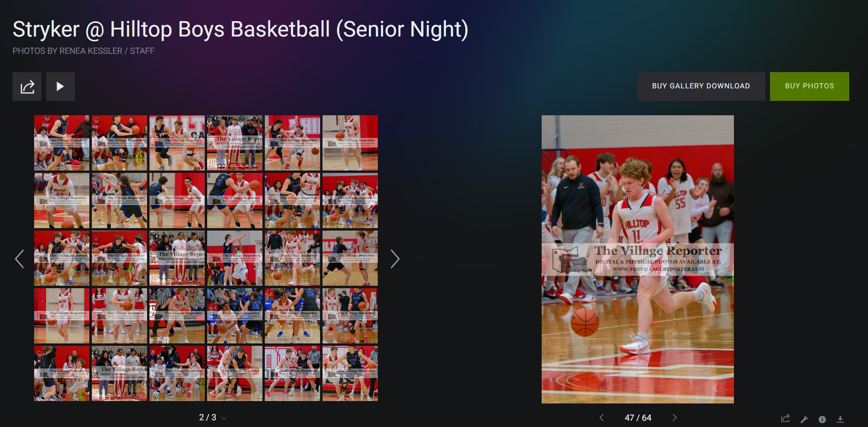Select the last thumbnail in bottom row

coord(350,373)
